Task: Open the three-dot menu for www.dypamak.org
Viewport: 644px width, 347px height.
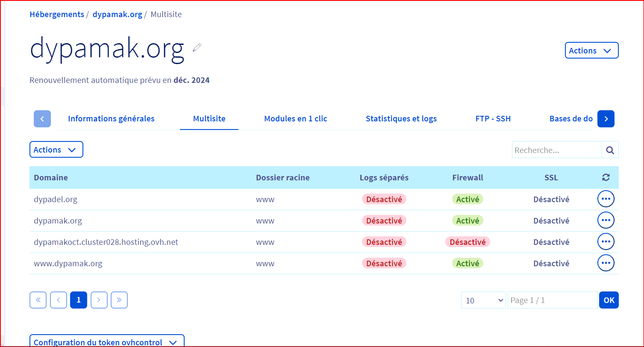Action: (x=606, y=263)
